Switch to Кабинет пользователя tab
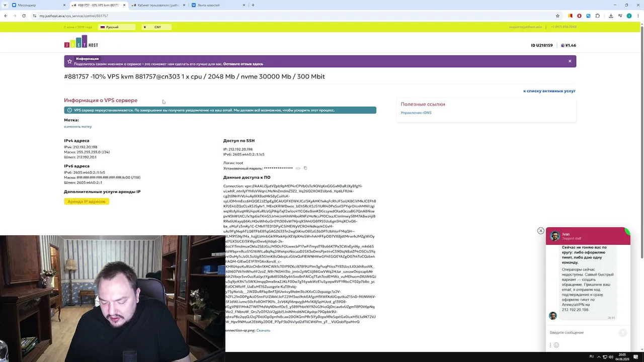 (x=159, y=5)
